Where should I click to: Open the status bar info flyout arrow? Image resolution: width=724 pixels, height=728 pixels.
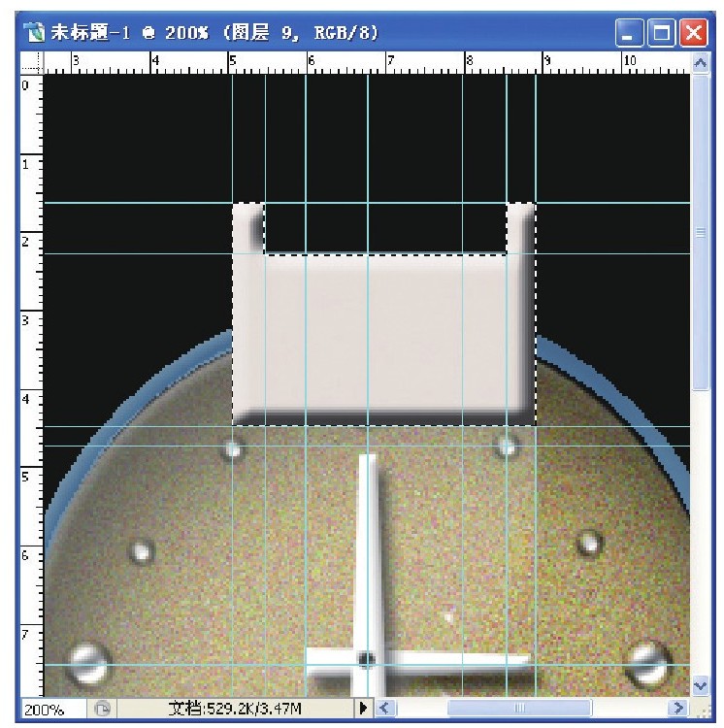[363, 709]
